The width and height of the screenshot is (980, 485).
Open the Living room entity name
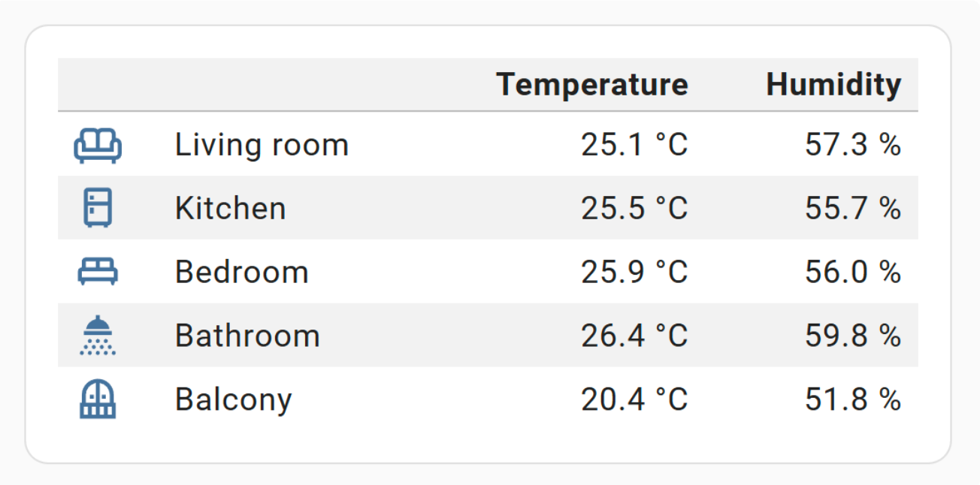262,145
